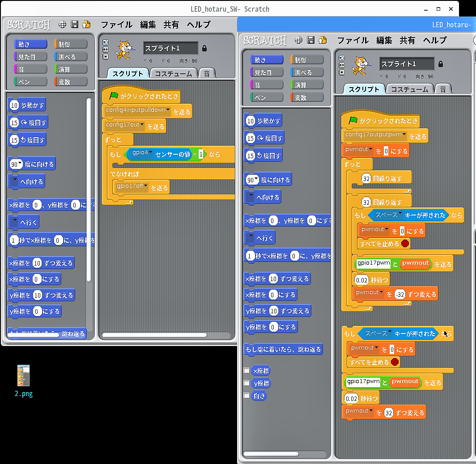
Task: Click the language globe icon in front LED_hotaru window
Action: coord(298,40)
